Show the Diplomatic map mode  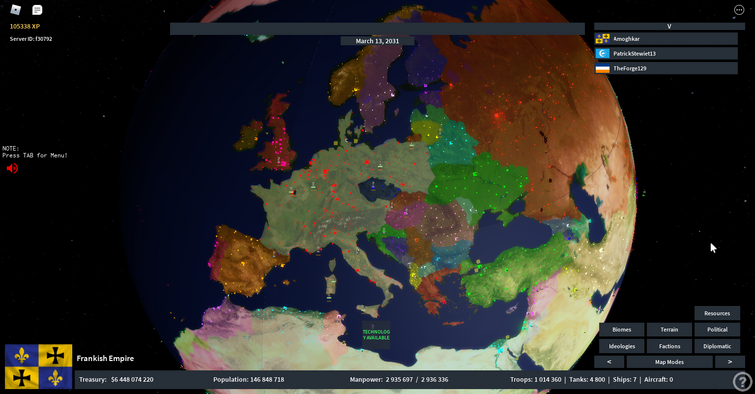717,346
